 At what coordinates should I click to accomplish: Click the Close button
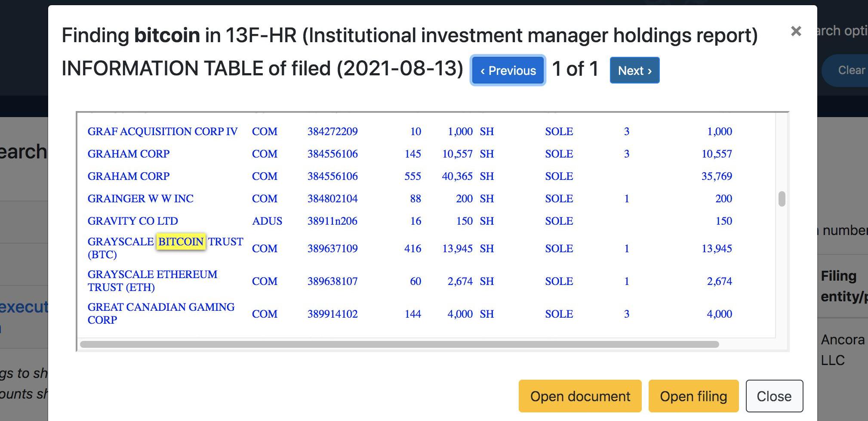click(x=774, y=396)
